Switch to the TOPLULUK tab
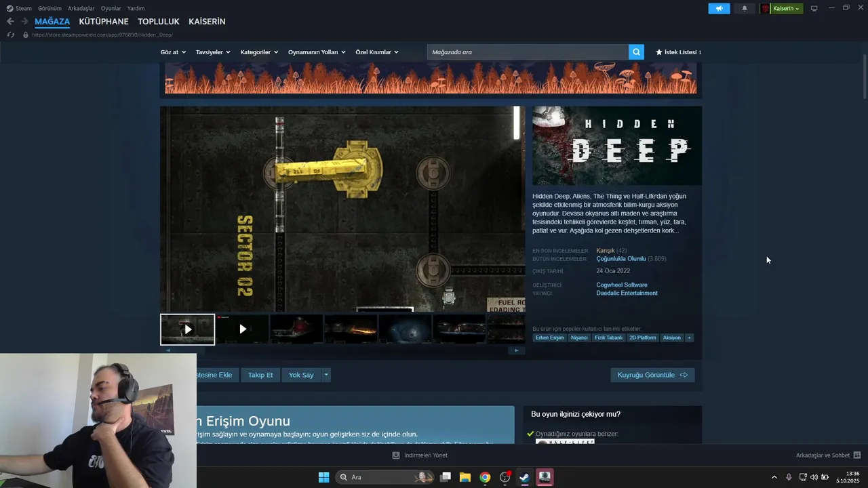The width and height of the screenshot is (868, 488). [x=159, y=22]
